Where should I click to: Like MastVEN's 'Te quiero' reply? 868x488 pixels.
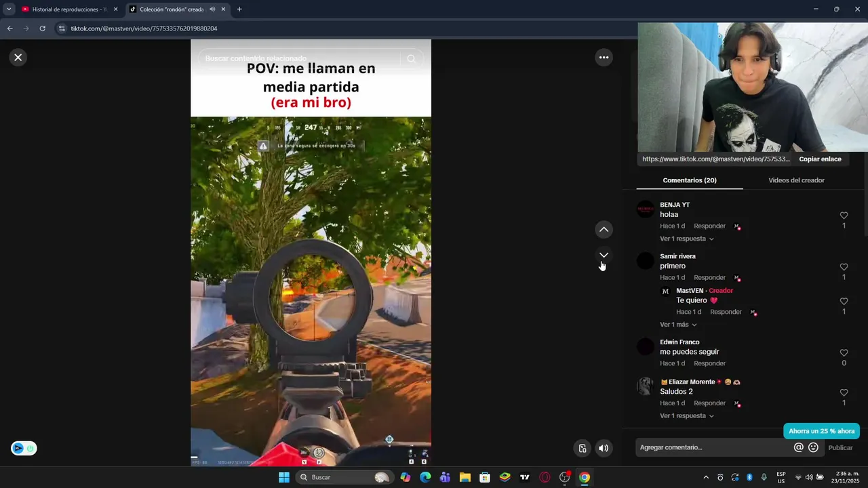pos(844,302)
